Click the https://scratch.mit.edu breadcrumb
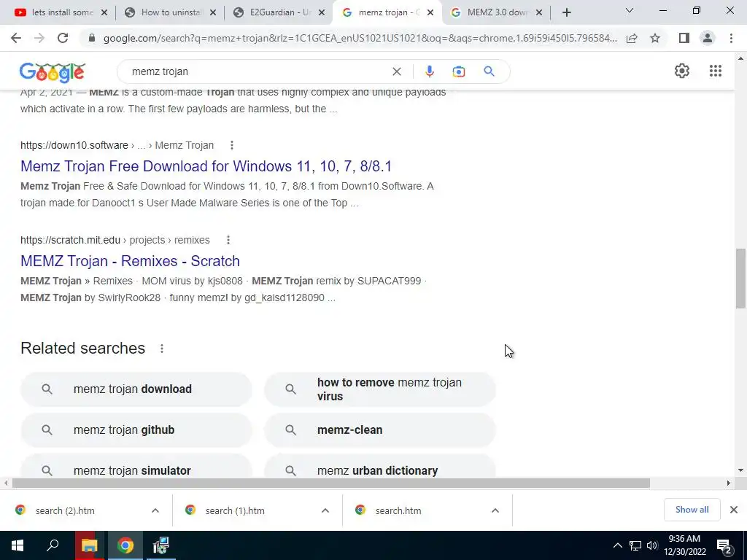 (x=70, y=240)
